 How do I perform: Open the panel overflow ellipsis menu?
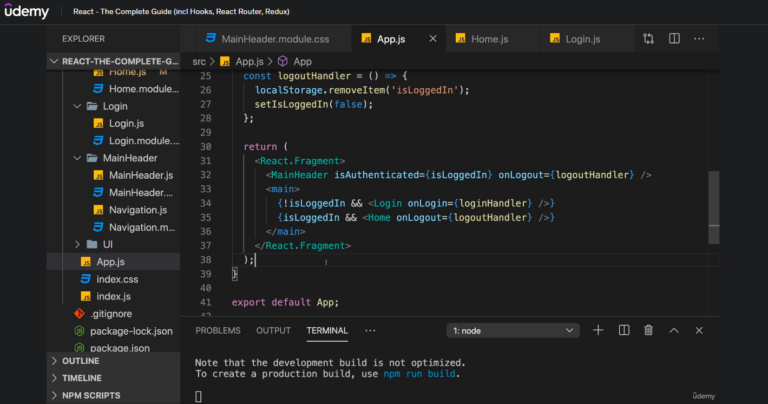(370, 331)
